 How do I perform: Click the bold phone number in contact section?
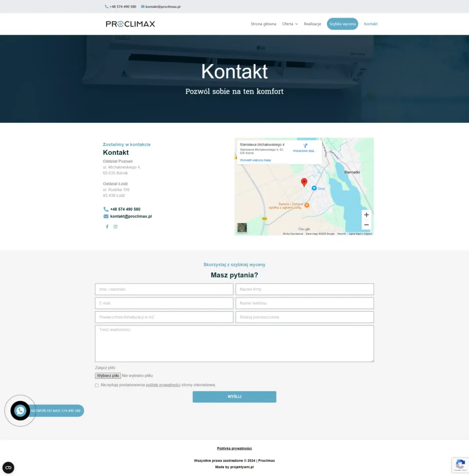click(x=125, y=209)
